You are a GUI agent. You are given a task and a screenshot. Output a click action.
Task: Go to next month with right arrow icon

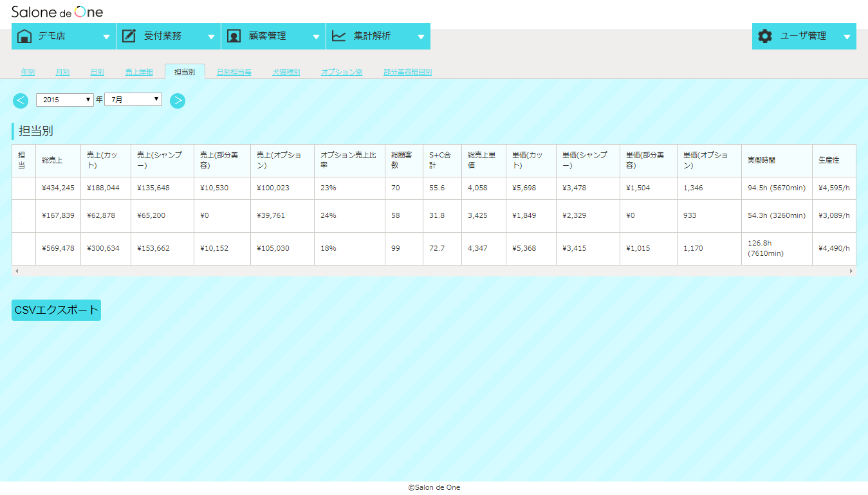(178, 100)
